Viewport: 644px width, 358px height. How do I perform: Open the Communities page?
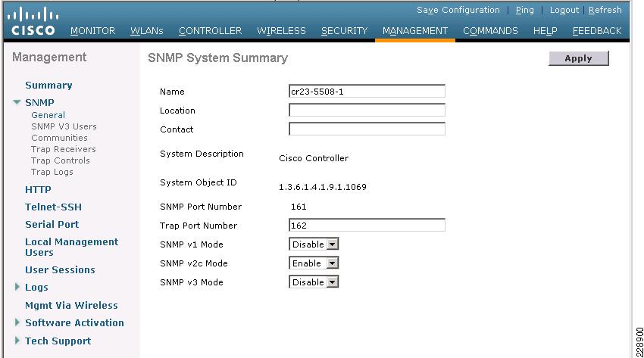59,138
